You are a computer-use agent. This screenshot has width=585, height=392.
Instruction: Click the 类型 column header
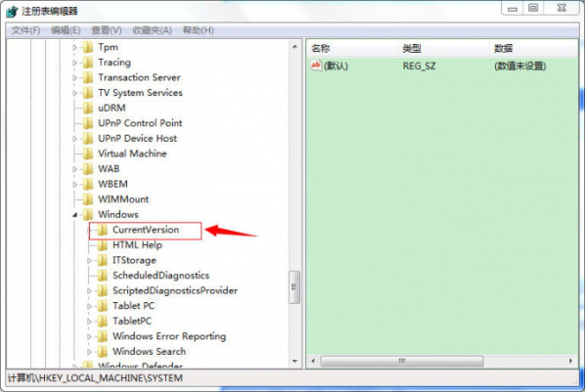pos(443,49)
